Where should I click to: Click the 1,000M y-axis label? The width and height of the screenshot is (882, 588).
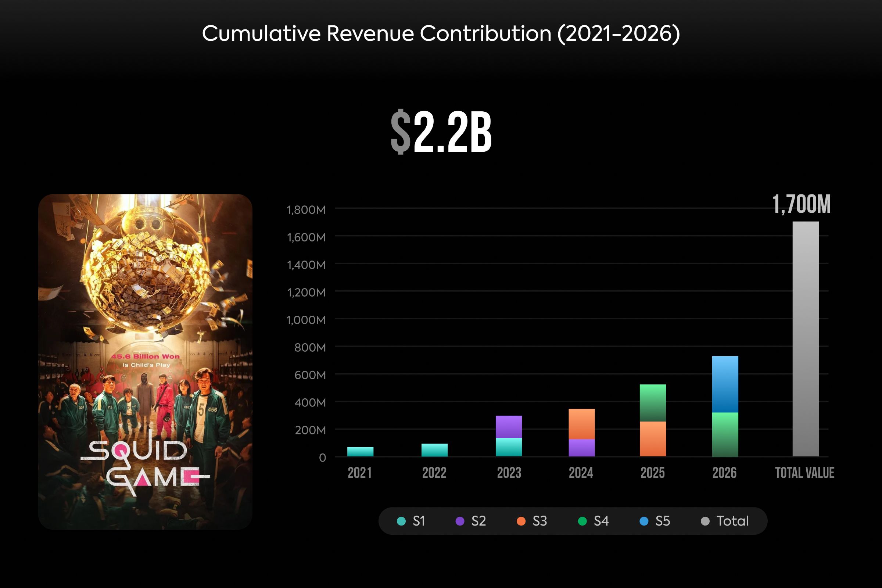click(306, 320)
